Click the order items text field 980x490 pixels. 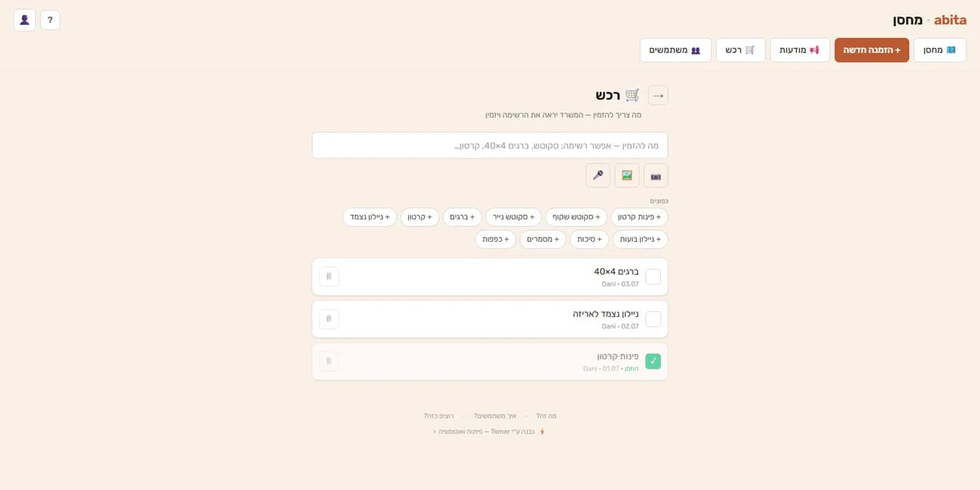(x=490, y=146)
